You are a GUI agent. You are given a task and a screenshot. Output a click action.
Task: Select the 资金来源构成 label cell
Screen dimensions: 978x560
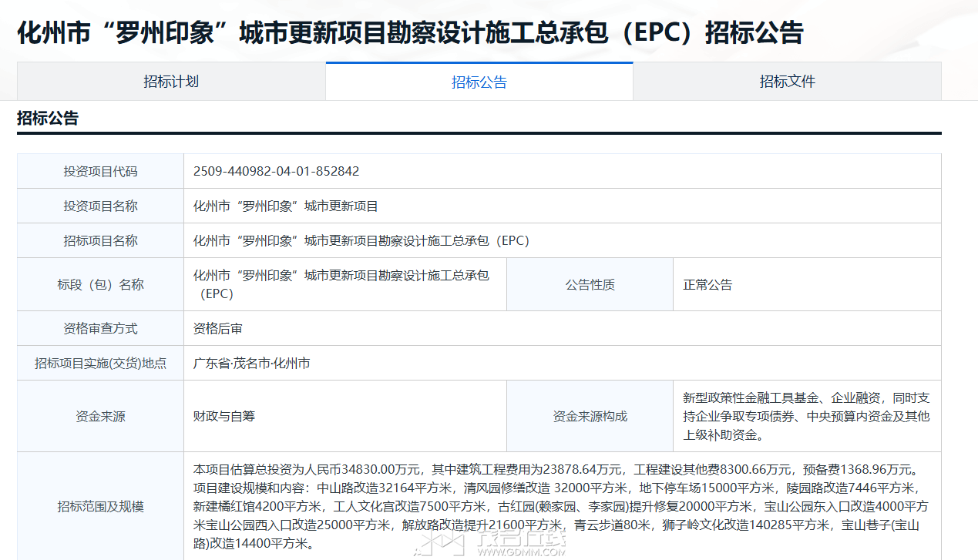coord(590,416)
